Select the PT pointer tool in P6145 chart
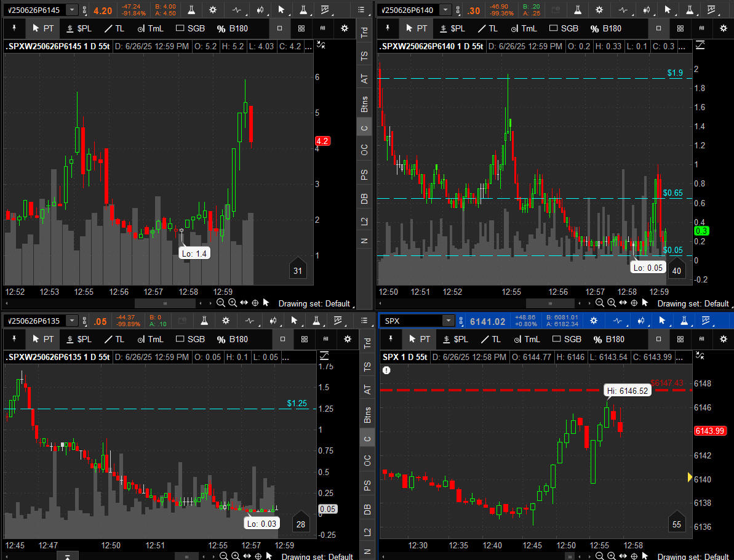 pos(42,28)
